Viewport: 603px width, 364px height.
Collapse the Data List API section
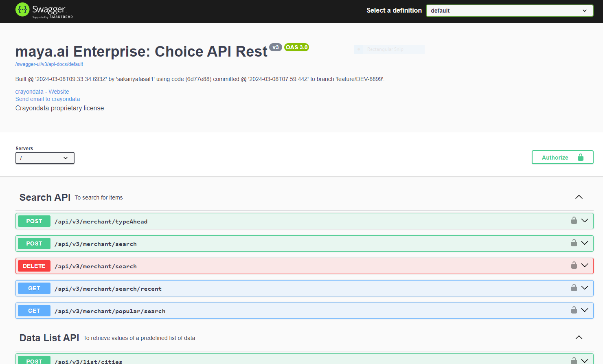pos(579,338)
